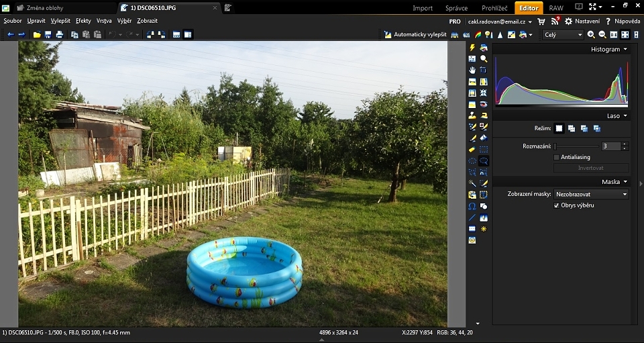Viewport: 644px width, 343px height.
Task: Open the Efekty menu
Action: pyautogui.click(x=83, y=21)
